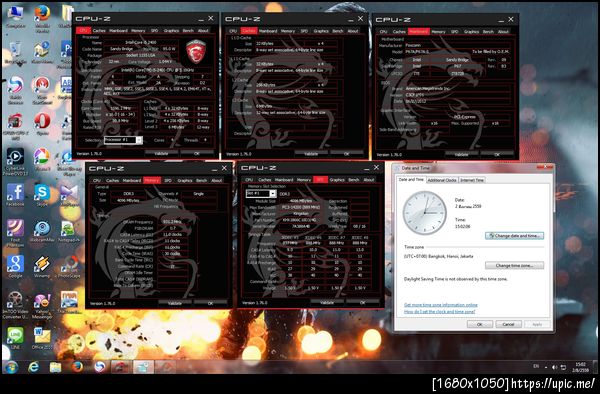Viewport: 600px width, 394px height.
Task: Launch Internet Explorer from the taskbar
Action: [34, 367]
